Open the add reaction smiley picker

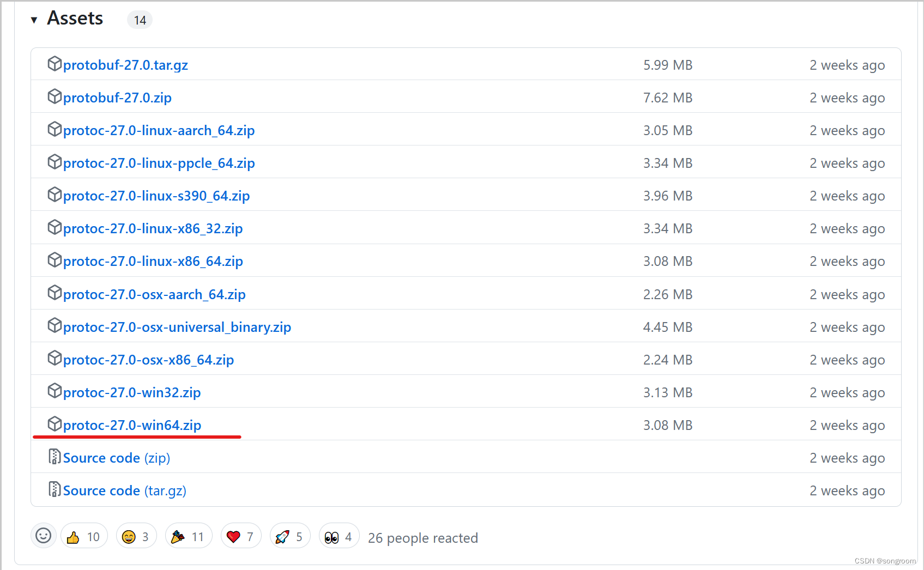tap(44, 536)
